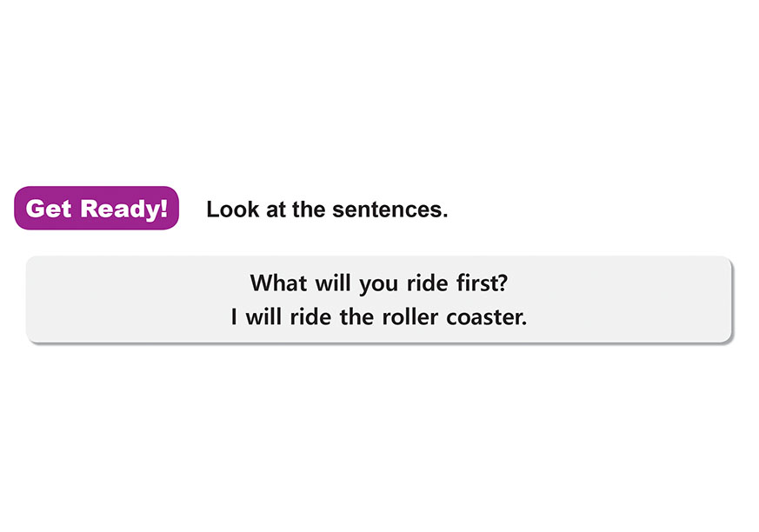The image size is (759, 532).
Task: Click the word 'first?' in the question
Action: (x=480, y=283)
